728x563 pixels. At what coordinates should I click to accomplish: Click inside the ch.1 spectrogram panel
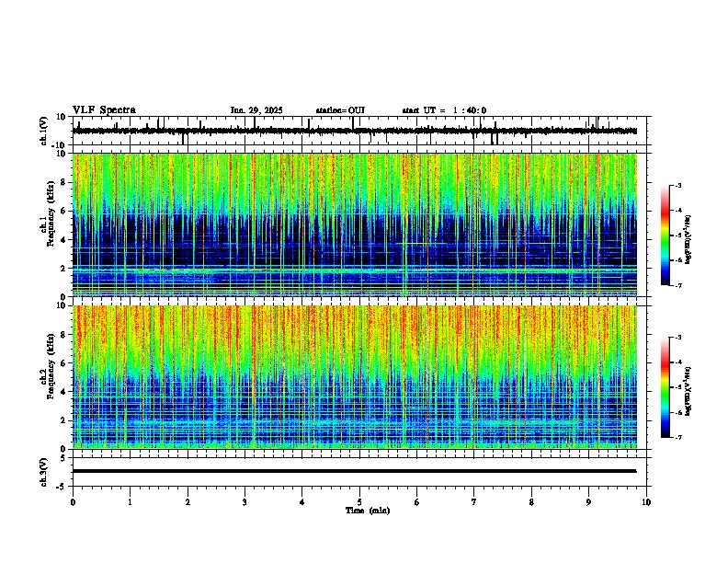354,224
